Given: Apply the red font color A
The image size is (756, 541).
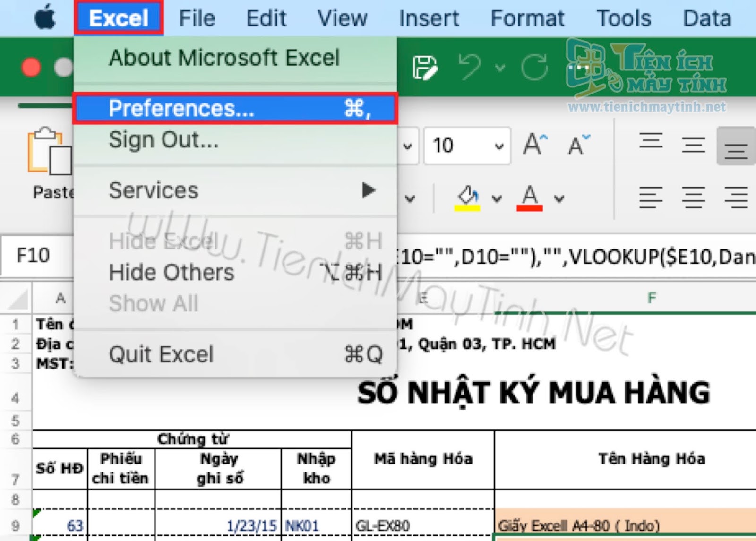Looking at the screenshot, I should 530,198.
